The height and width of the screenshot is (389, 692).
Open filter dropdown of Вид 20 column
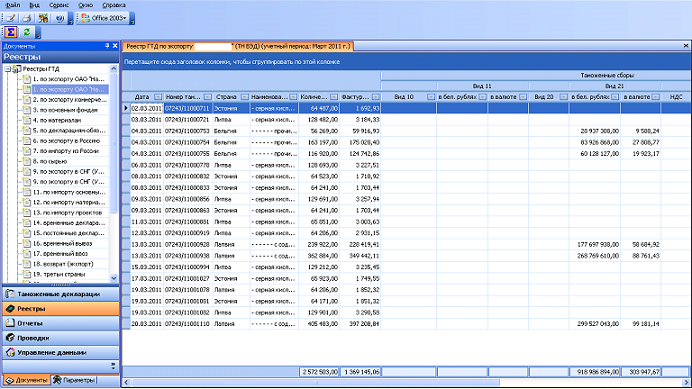coord(564,97)
